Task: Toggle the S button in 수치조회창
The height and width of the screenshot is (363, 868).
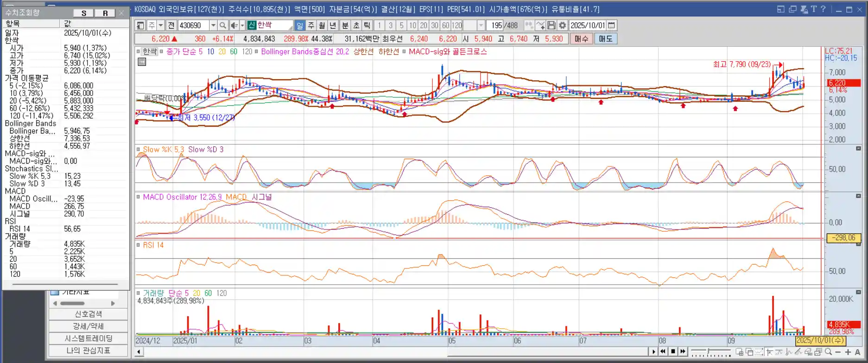Action: 84,13
